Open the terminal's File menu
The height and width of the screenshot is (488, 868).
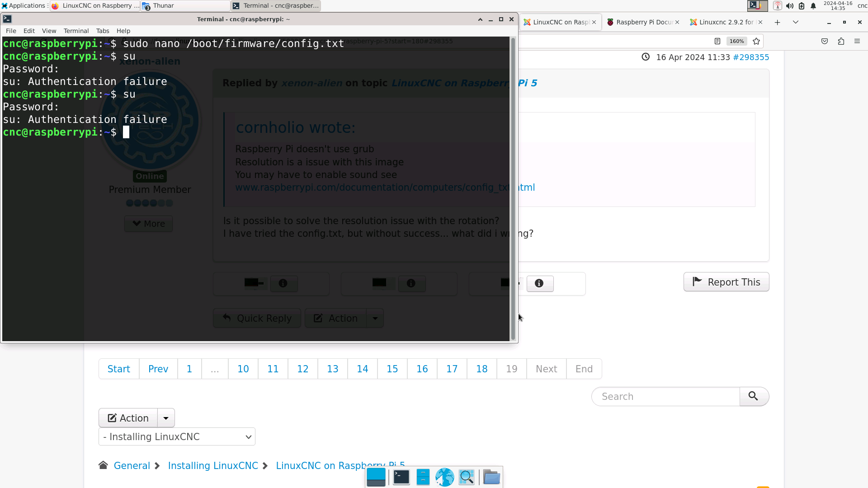(11, 31)
